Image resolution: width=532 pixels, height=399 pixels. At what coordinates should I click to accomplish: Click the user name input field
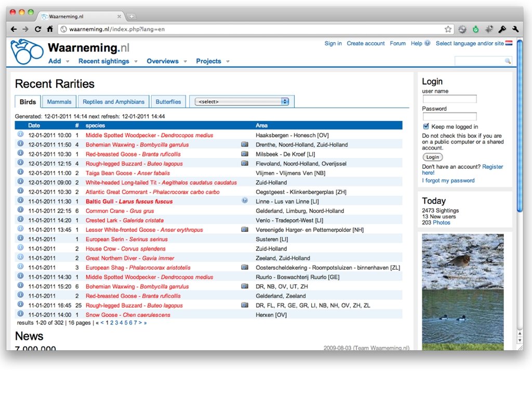pos(449,99)
